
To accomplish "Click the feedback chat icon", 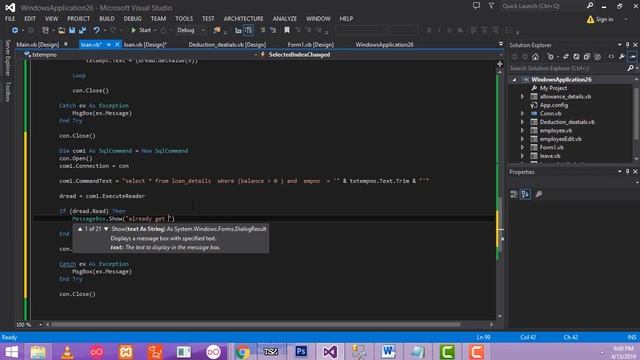I will click(x=476, y=6).
